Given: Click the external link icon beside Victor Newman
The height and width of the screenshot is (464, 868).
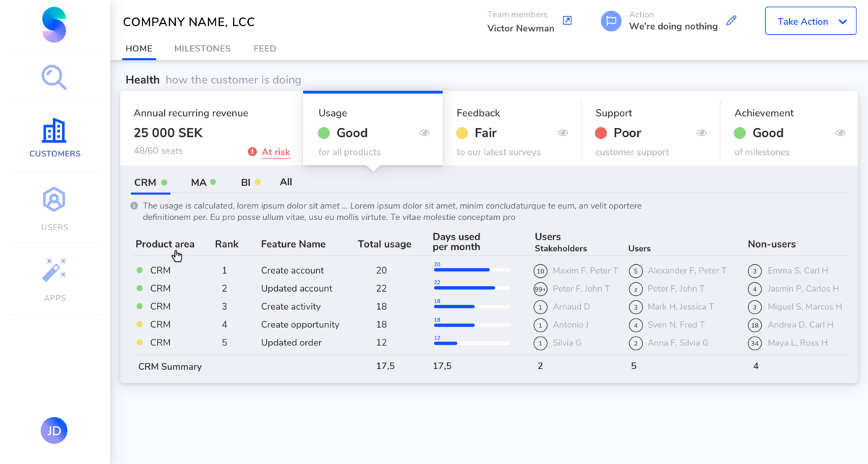Looking at the screenshot, I should (x=567, y=21).
